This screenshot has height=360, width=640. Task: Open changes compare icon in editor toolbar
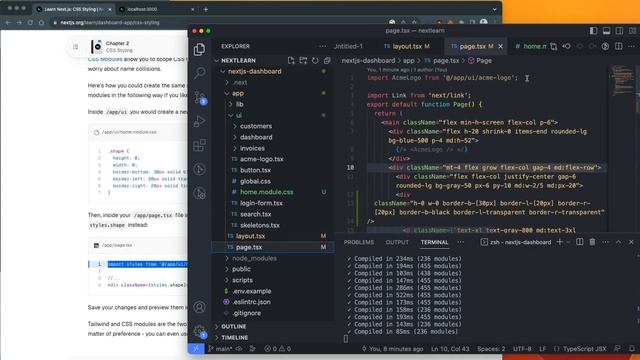point(553,47)
